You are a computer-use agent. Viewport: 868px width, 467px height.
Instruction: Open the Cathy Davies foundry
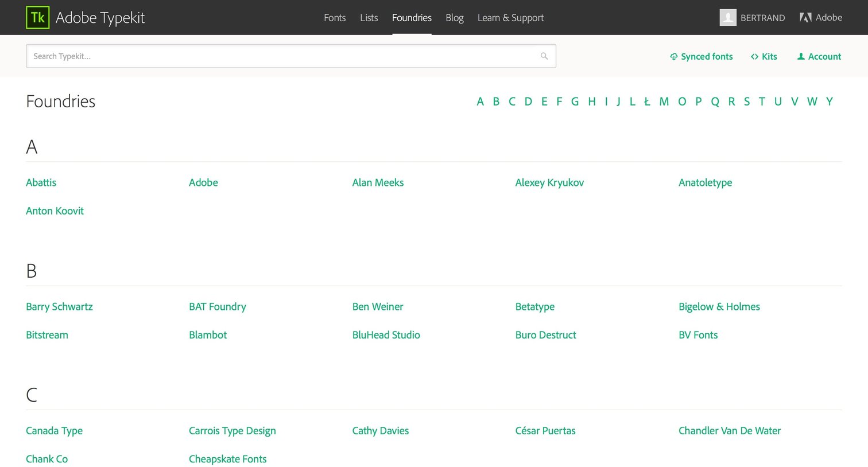coord(381,431)
